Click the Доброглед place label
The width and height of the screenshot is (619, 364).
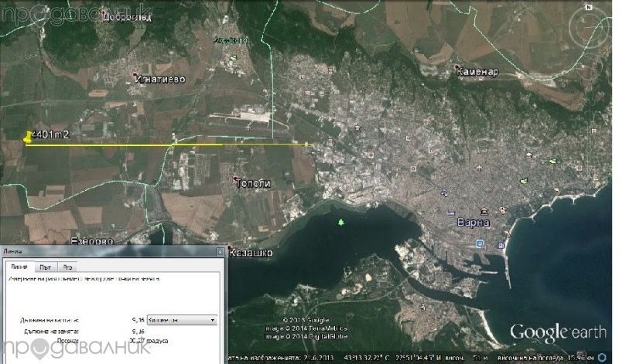[x=127, y=18]
